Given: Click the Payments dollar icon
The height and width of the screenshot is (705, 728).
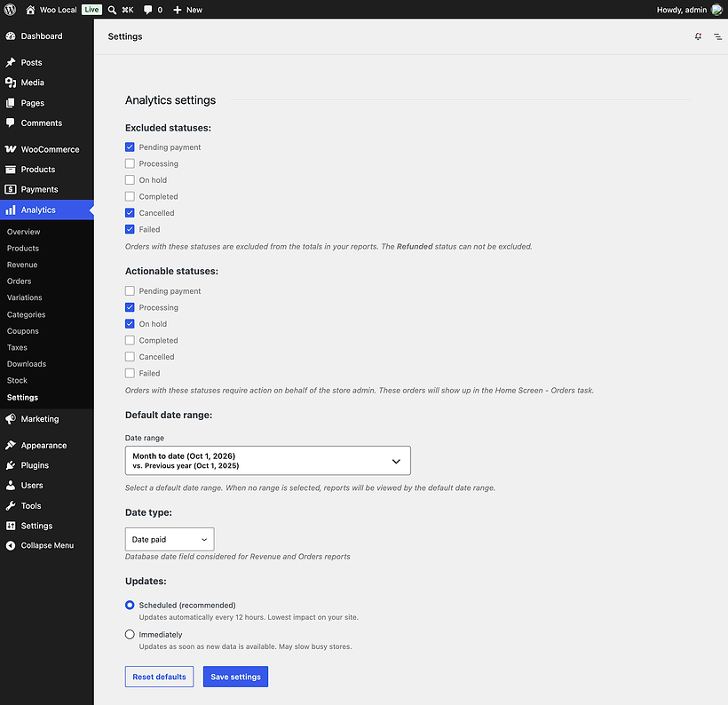Looking at the screenshot, I should (x=11, y=189).
